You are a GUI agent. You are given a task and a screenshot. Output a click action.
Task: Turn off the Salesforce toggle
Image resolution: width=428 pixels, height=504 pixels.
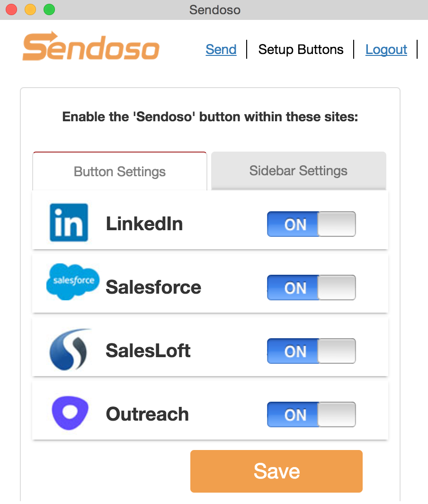click(x=311, y=288)
